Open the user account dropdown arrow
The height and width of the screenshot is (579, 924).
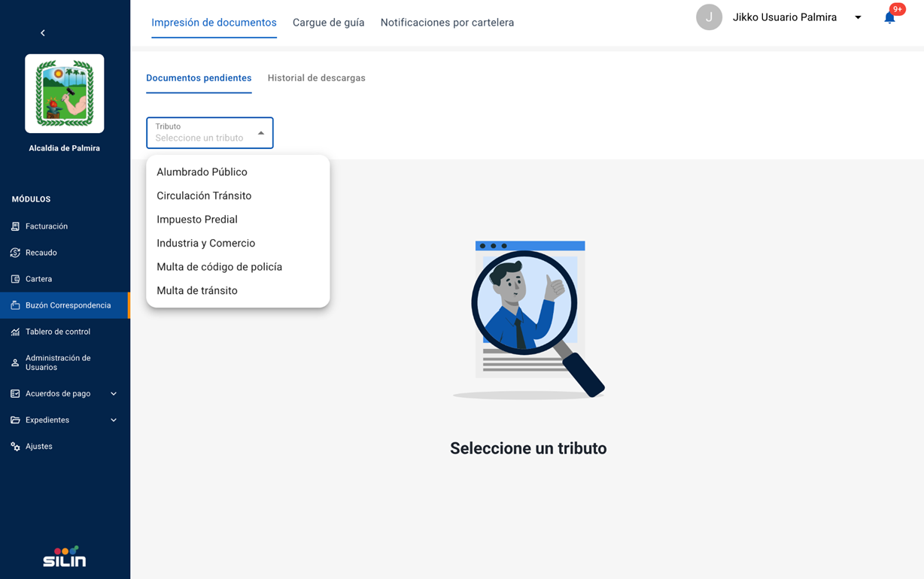coord(858,17)
